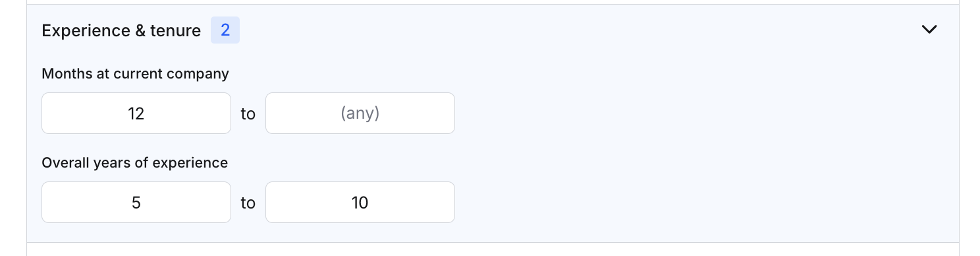The height and width of the screenshot is (256, 980).
Task: Click the Experience & tenure heading
Action: click(121, 30)
